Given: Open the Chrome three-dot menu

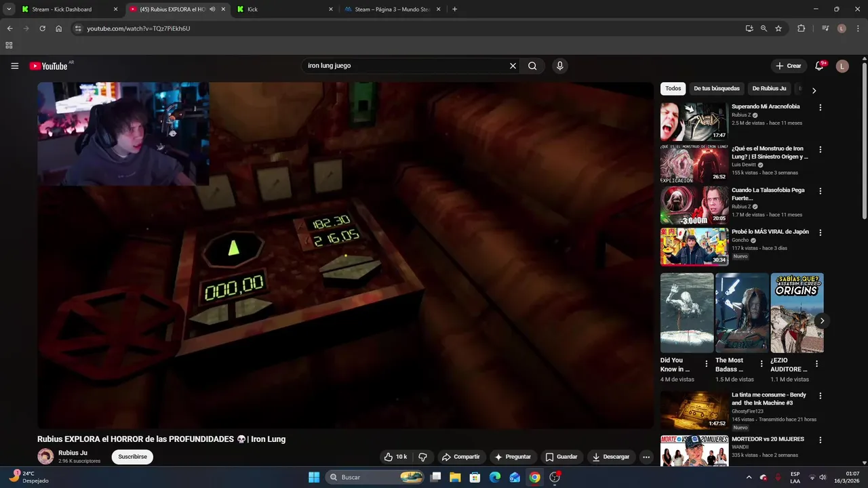Looking at the screenshot, I should coord(858,28).
